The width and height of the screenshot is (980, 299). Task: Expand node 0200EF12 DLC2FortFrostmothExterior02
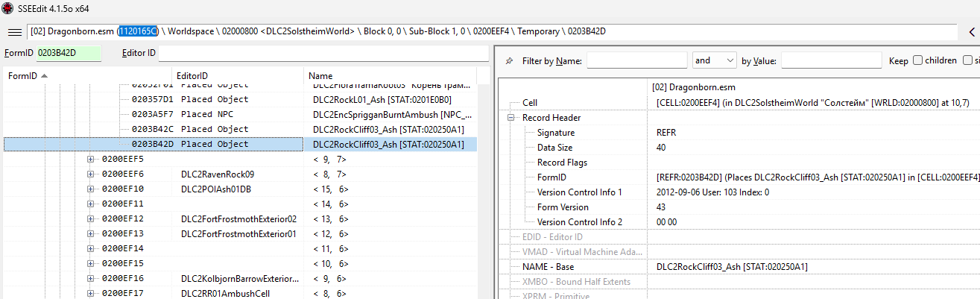(x=91, y=218)
